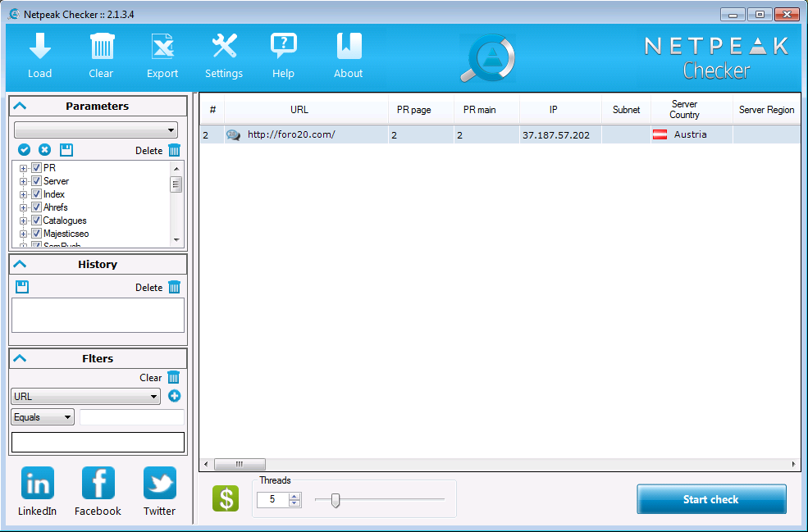This screenshot has width=808, height=532.
Task: Click the Delete label in History panel
Action: click(x=149, y=288)
